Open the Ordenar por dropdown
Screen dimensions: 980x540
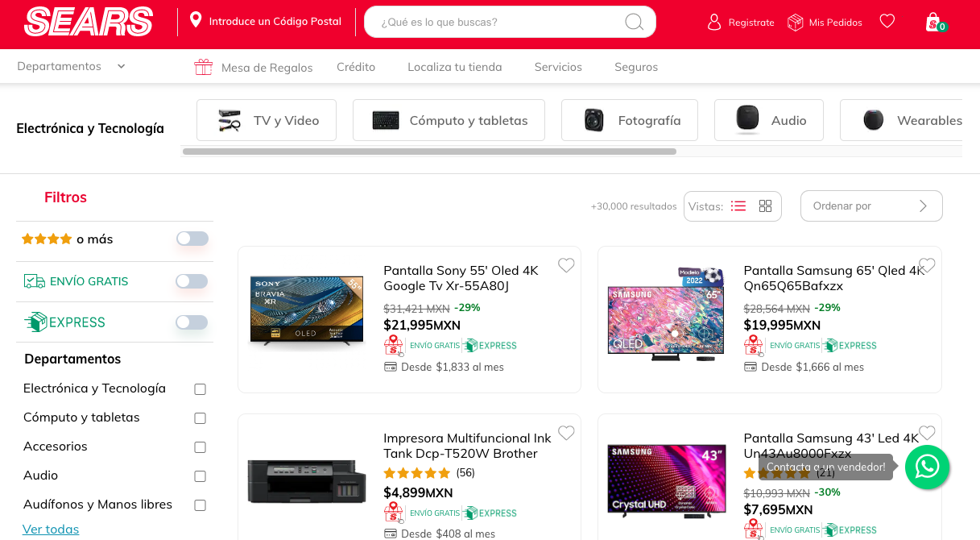pos(871,206)
